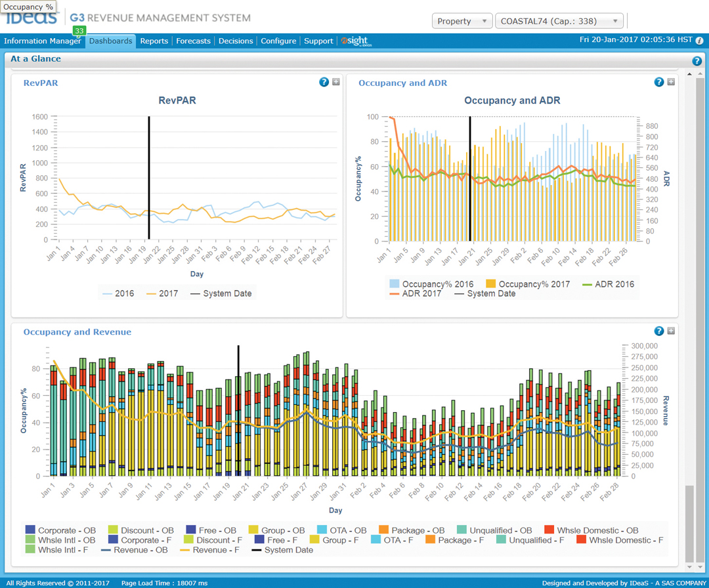709x588 pixels.
Task: Click the At a Glance header help icon
Action: [x=697, y=60]
